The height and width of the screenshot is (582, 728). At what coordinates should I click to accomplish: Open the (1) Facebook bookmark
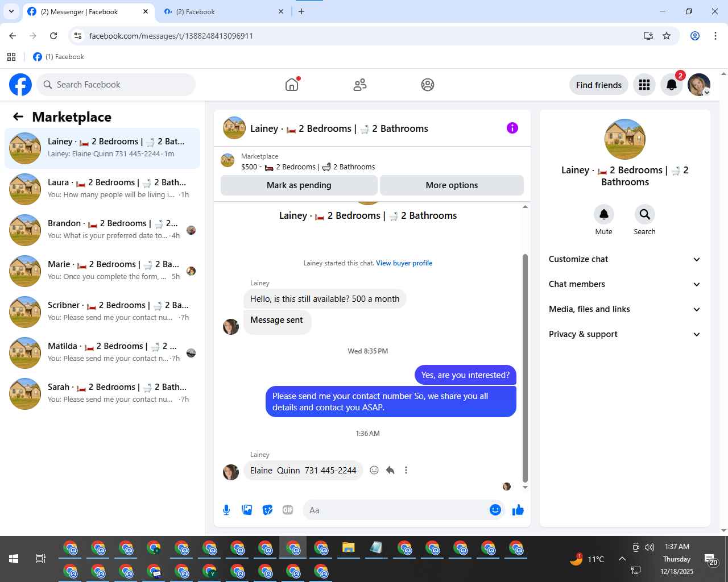59,57
